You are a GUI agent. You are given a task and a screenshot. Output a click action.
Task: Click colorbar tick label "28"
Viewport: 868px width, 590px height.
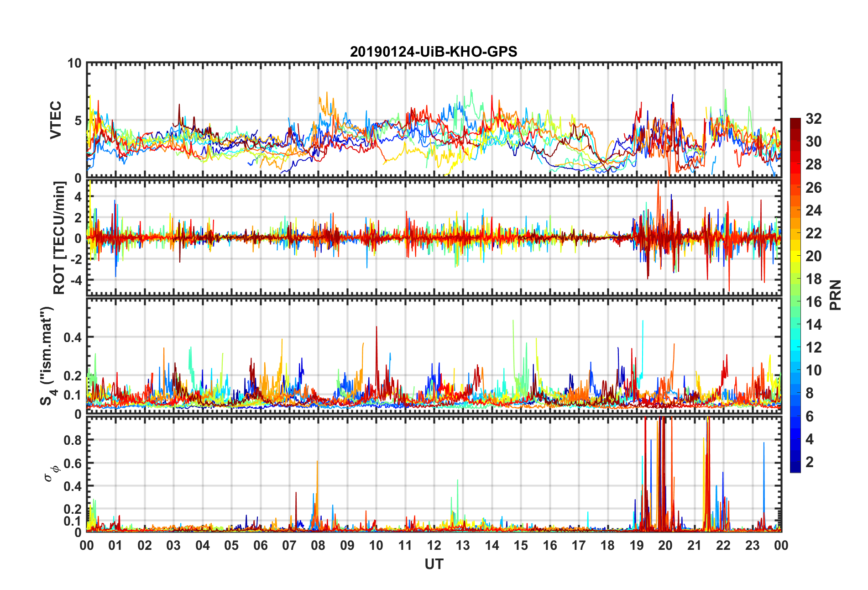coord(814,164)
